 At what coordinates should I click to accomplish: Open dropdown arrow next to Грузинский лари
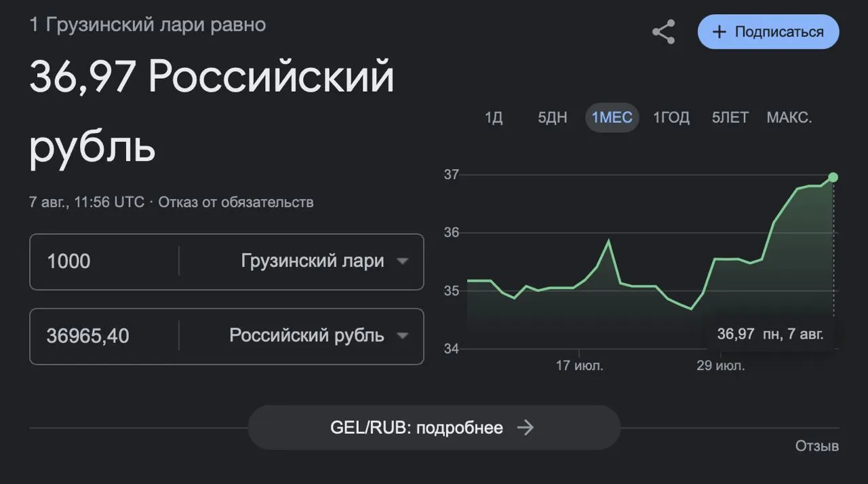point(402,261)
